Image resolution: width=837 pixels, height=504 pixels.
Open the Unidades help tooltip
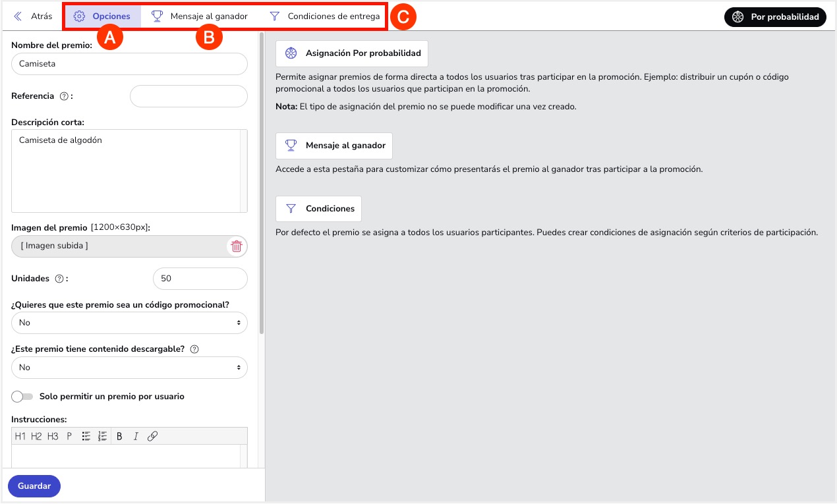(60, 278)
